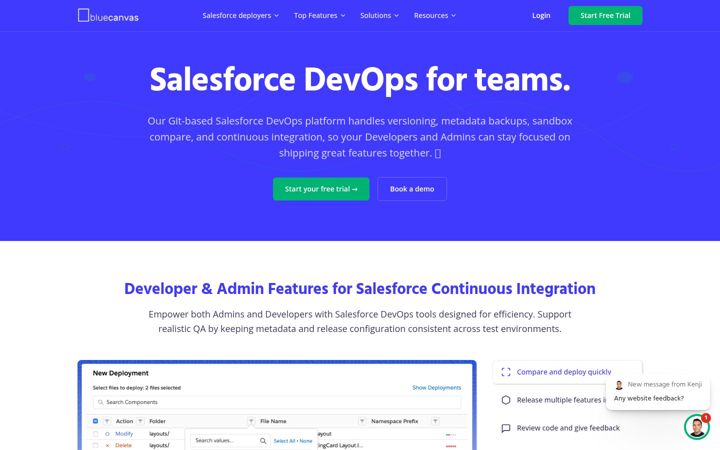Viewport: 720px width, 450px height.
Task: Click the Start Free Trial button
Action: (605, 16)
